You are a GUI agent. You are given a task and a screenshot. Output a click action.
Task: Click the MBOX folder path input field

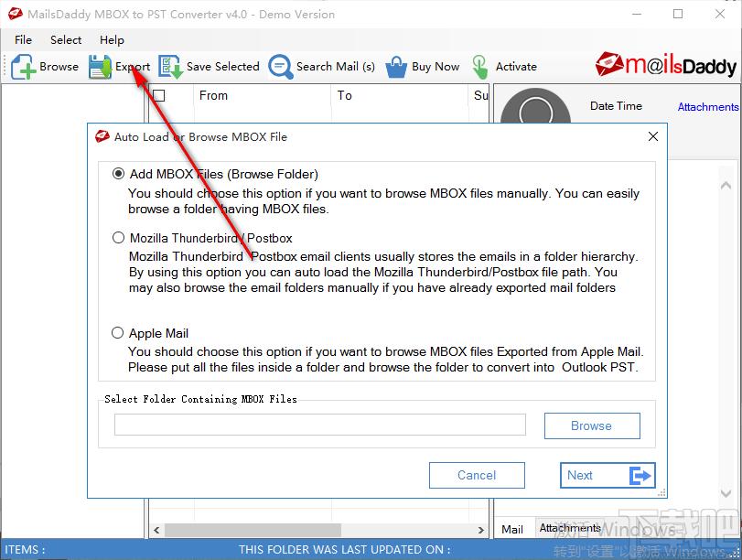(x=320, y=425)
